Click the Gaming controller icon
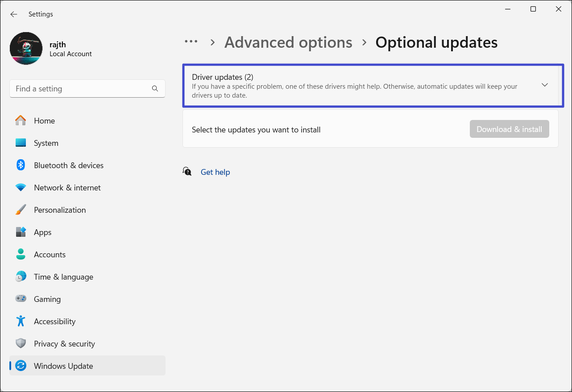 tap(21, 299)
